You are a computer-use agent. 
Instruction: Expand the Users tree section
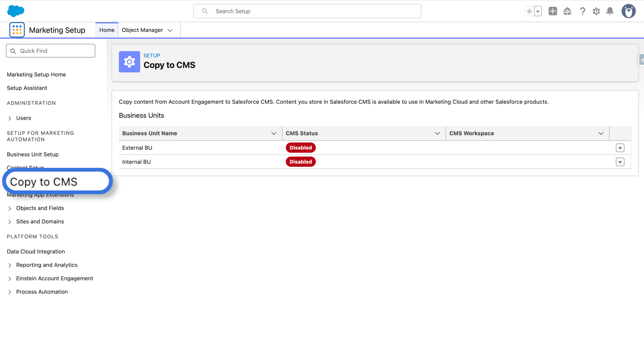pyautogui.click(x=10, y=118)
